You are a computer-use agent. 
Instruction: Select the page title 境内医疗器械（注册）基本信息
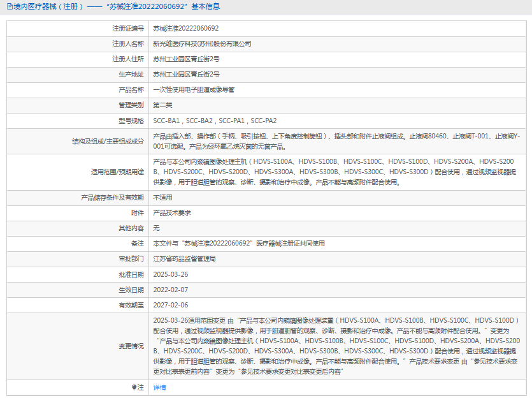click(x=117, y=6)
